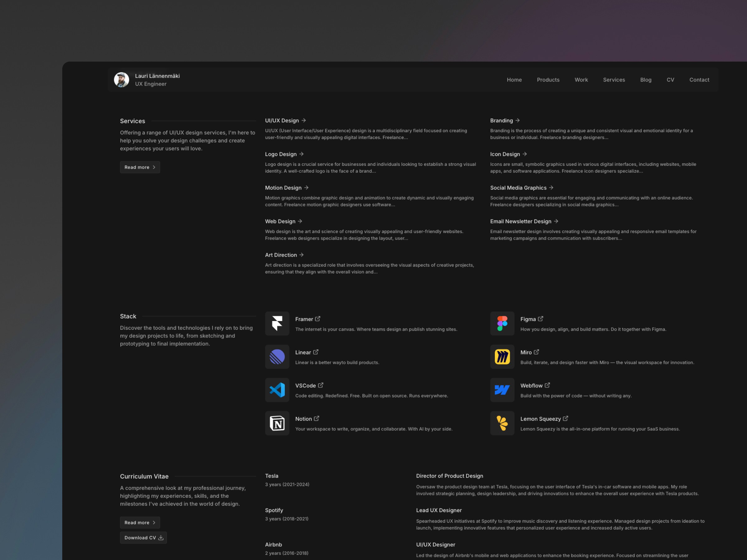The image size is (747, 560).
Task: Click external link icon next to Framer
Action: (317, 319)
